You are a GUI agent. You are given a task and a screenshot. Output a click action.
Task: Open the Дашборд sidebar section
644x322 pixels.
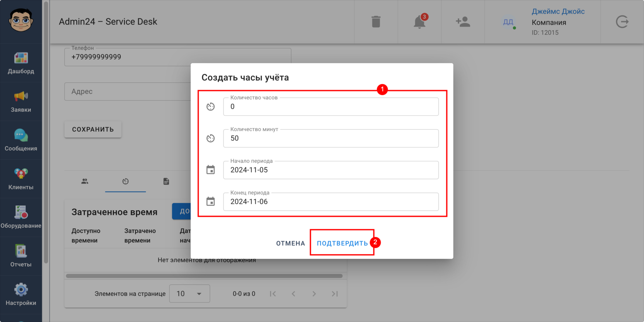[21, 63]
